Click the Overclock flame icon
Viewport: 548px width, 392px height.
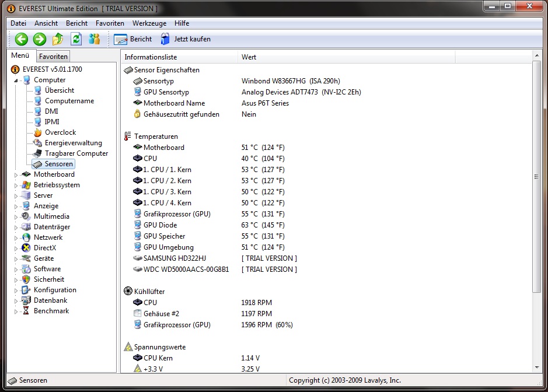pyautogui.click(x=38, y=132)
